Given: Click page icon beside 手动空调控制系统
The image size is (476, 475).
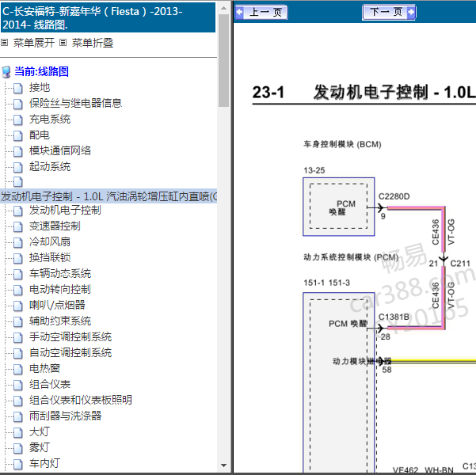Looking at the screenshot, I should (18, 337).
